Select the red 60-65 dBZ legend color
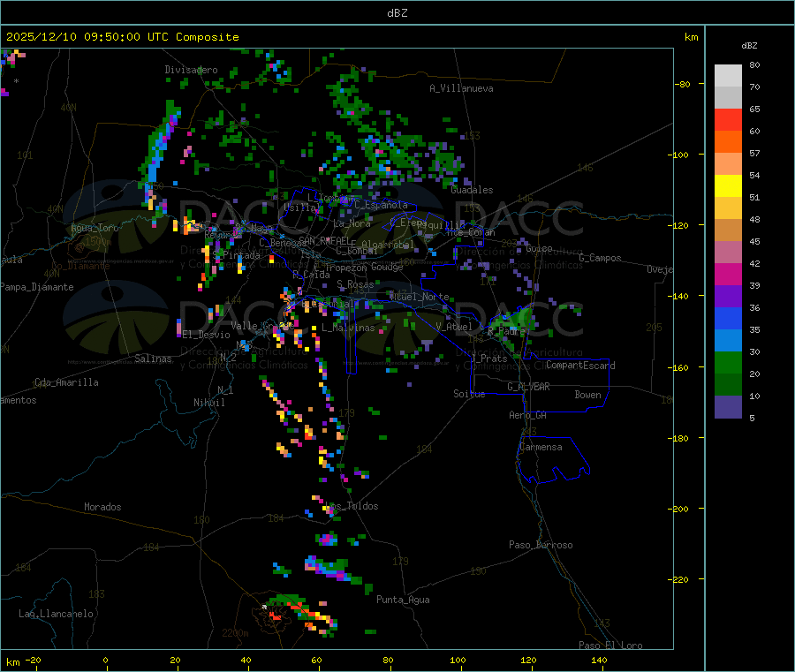The image size is (795, 672). click(x=728, y=119)
